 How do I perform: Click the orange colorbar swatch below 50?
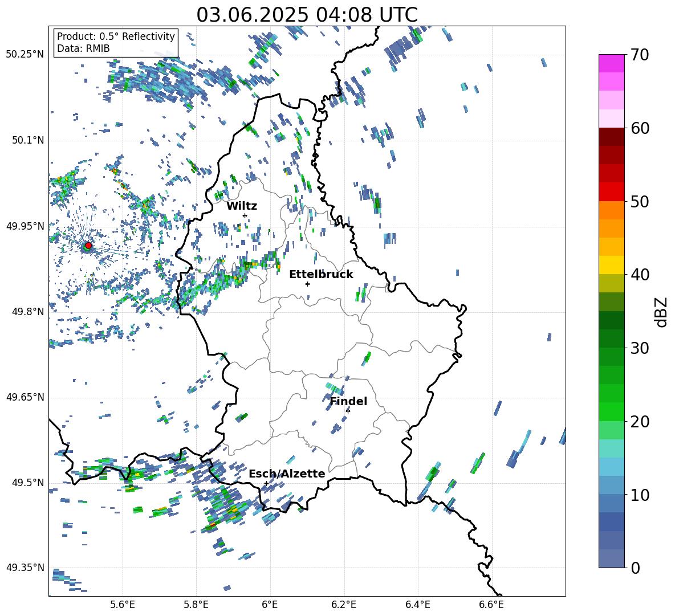pos(611,210)
